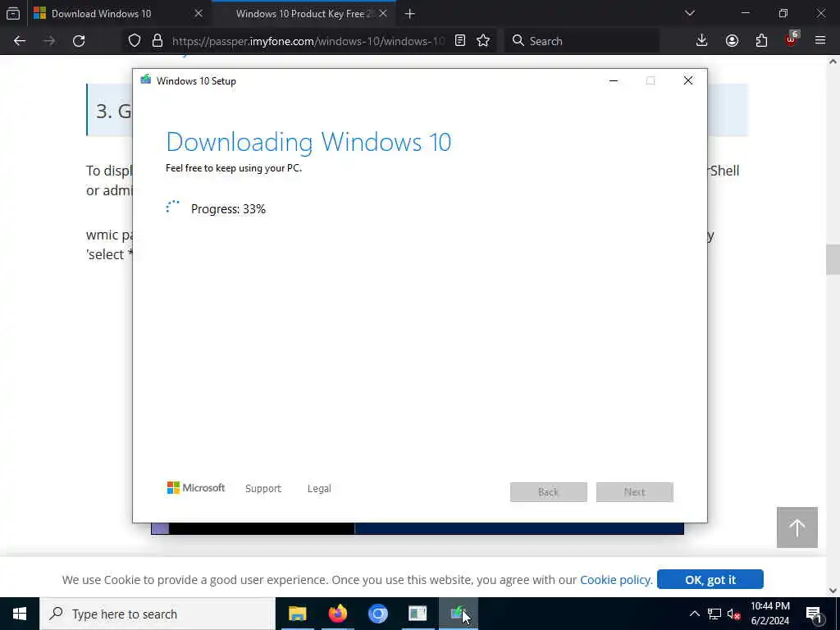Viewport: 840px width, 630px height.
Task: Reload the current page
Action: pos(79,41)
